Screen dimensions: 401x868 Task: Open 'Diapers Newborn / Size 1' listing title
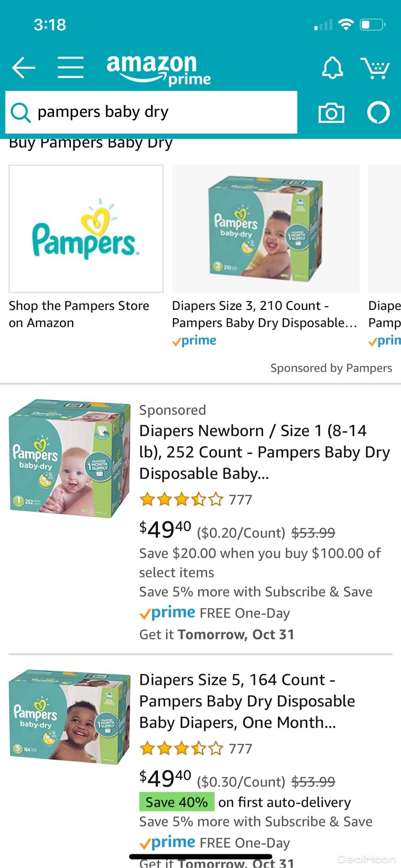coord(264,452)
